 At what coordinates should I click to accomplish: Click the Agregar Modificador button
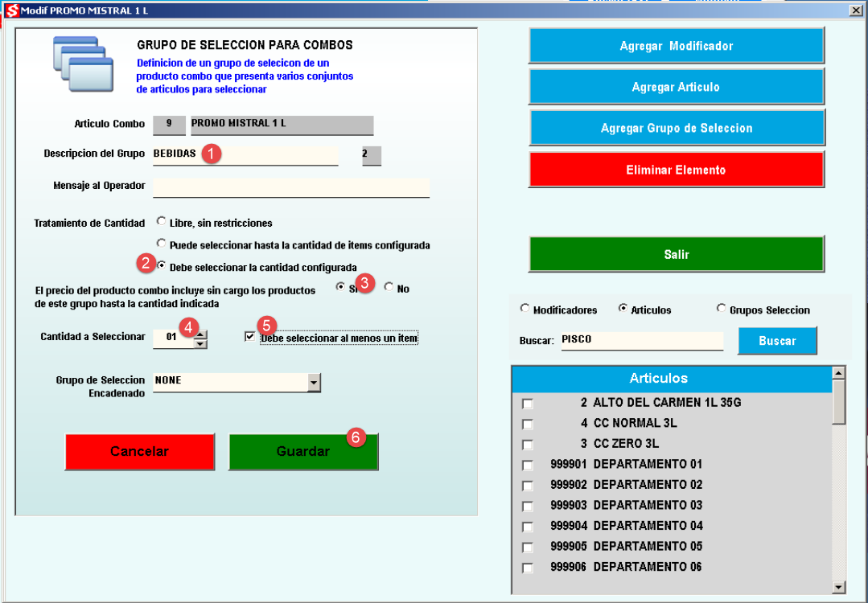point(677,46)
